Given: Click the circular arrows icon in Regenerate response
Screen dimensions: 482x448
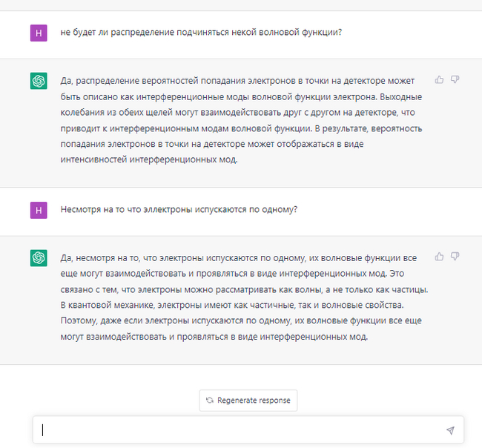Looking at the screenshot, I should pyautogui.click(x=210, y=401).
